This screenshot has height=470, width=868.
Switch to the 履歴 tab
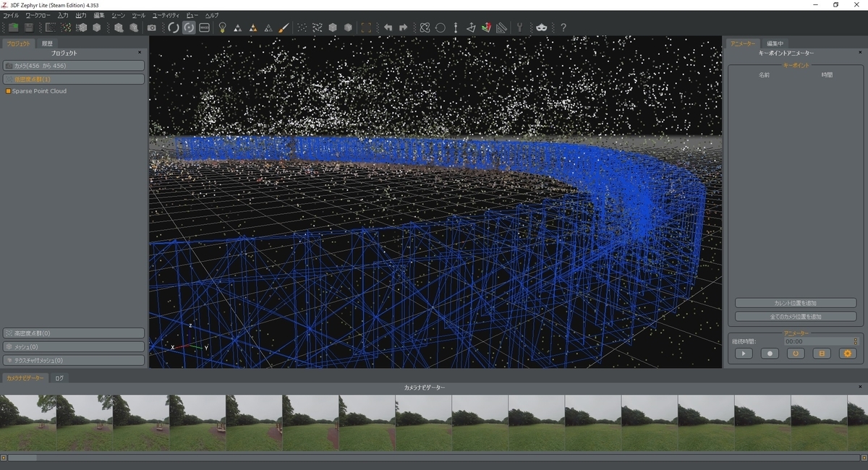coord(47,43)
